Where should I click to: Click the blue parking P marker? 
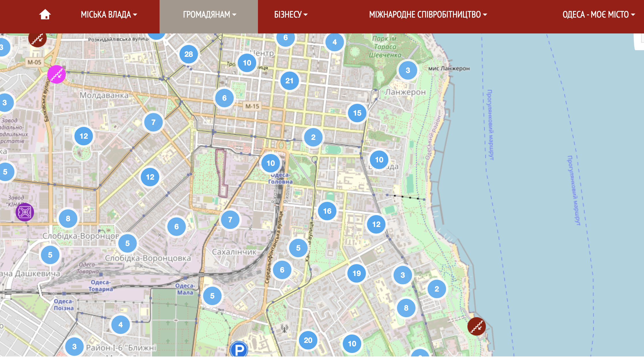(239, 350)
